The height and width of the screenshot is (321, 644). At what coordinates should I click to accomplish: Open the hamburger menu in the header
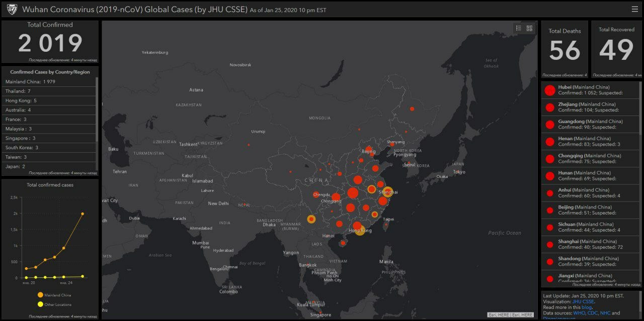point(634,9)
